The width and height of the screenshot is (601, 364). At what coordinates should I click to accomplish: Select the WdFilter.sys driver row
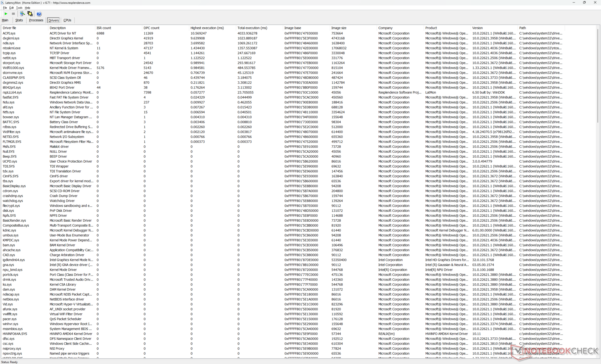pyautogui.click(x=283, y=132)
